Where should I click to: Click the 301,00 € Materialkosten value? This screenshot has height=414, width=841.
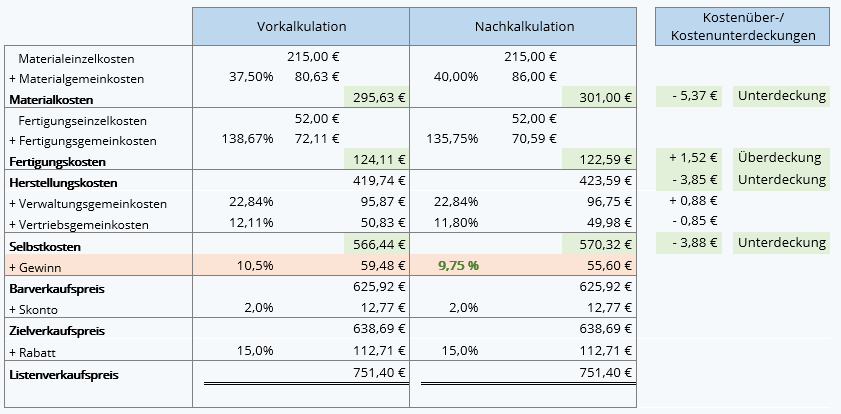pyautogui.click(x=598, y=98)
